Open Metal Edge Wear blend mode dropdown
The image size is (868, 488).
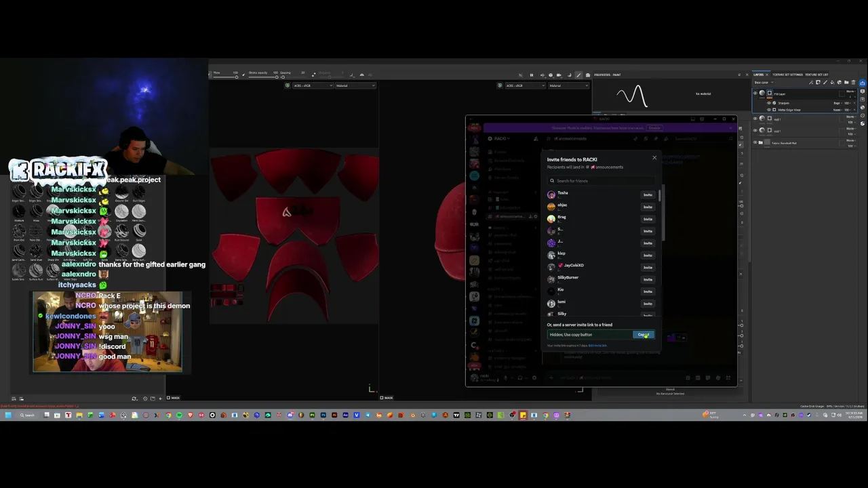pyautogui.click(x=837, y=110)
